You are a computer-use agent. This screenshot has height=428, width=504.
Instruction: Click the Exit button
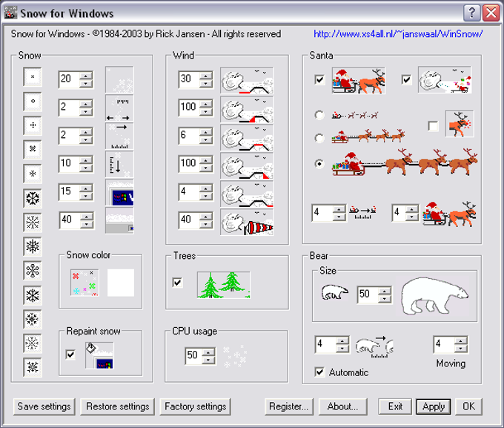pyautogui.click(x=395, y=406)
